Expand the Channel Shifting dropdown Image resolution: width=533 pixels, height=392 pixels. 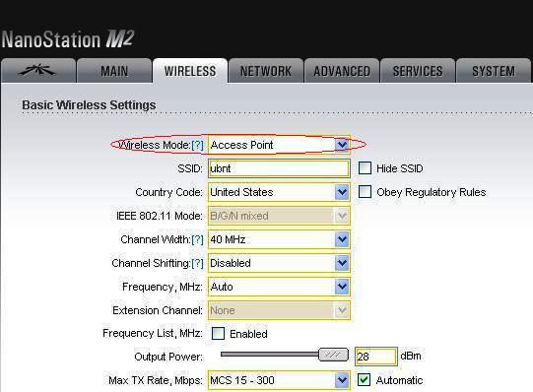pos(279,263)
